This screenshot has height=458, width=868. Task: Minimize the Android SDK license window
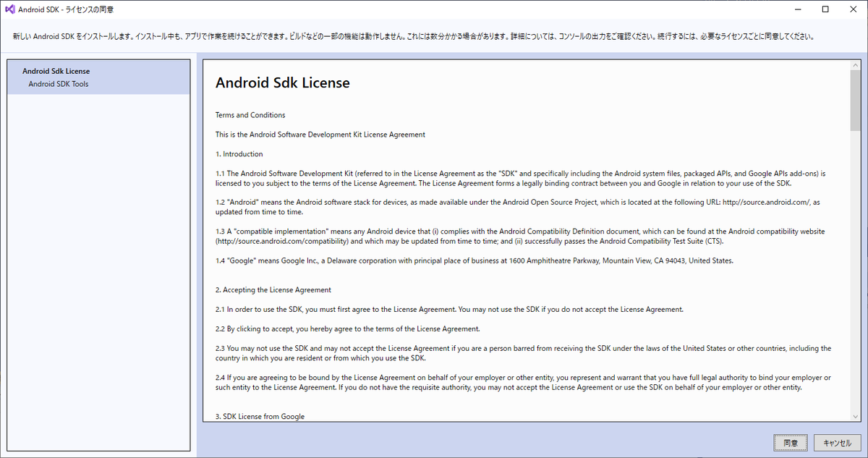coord(798,9)
